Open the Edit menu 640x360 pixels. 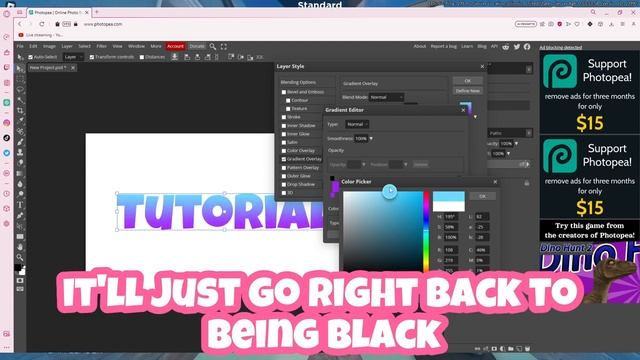point(33,47)
